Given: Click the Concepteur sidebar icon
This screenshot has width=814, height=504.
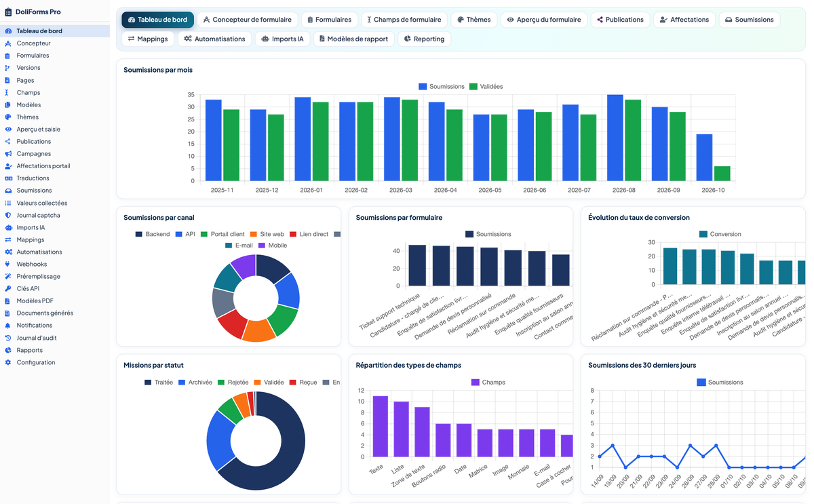Looking at the screenshot, I should pyautogui.click(x=8, y=43).
